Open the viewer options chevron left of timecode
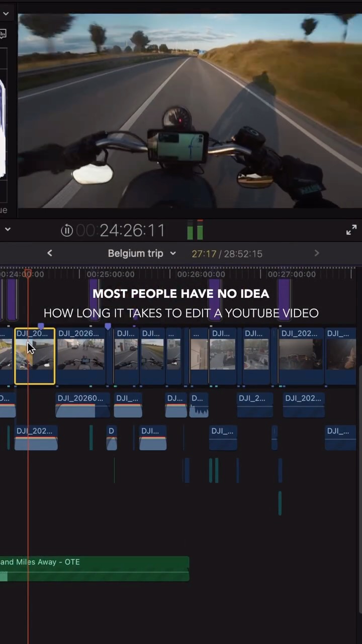362x644 pixels. 7,229
